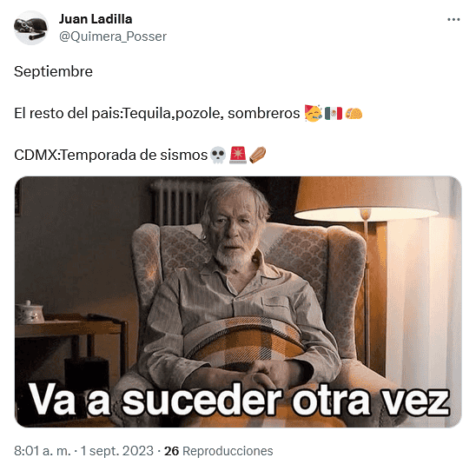Open the Juan Ladilla display name link

[x=96, y=19]
